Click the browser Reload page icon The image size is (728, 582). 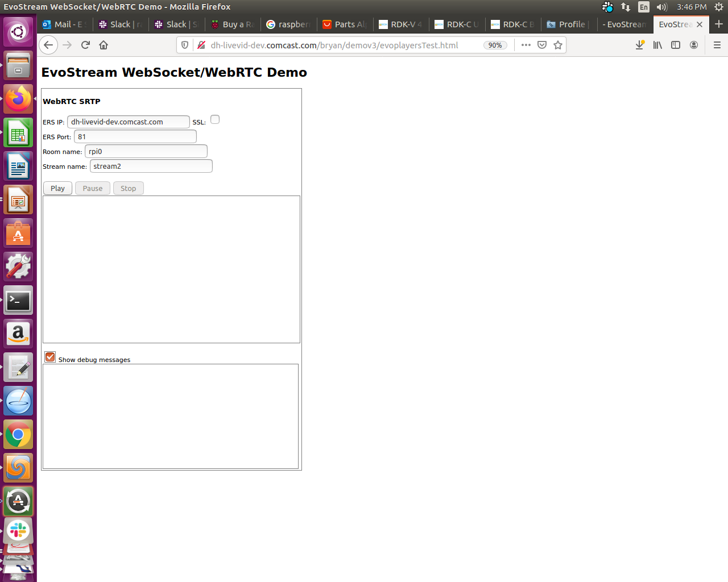(85, 45)
